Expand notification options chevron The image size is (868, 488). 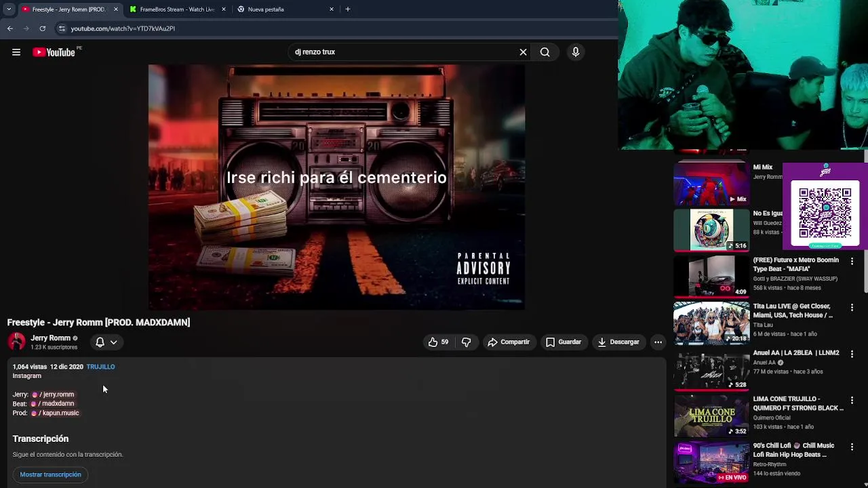tap(114, 342)
